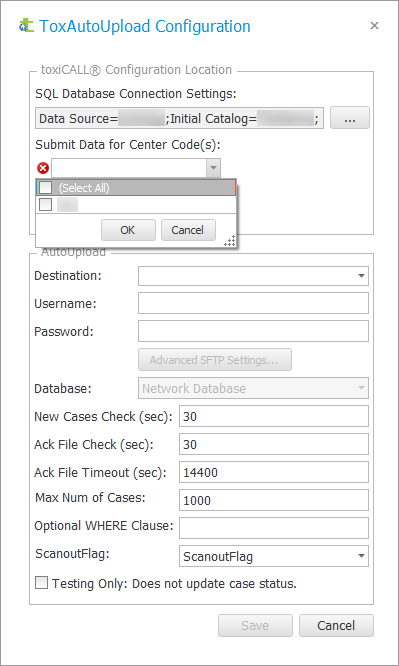Grab the popup resize grip dots
This screenshot has width=399, height=666.
pos(230,242)
